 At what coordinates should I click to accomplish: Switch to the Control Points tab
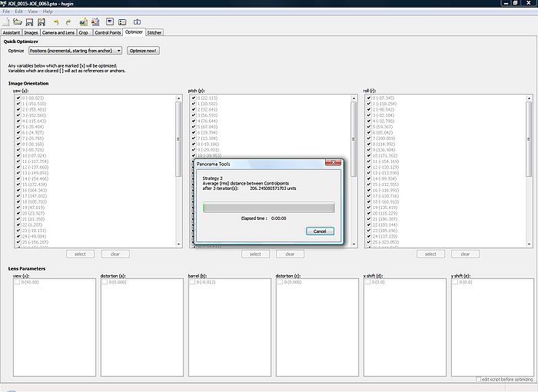tap(107, 32)
